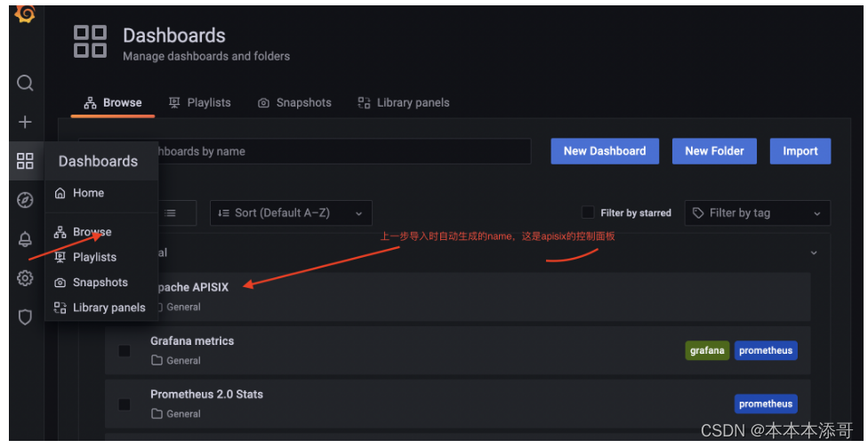This screenshot has height=448, width=868.
Task: Open the Explore compass icon
Action: click(x=25, y=200)
